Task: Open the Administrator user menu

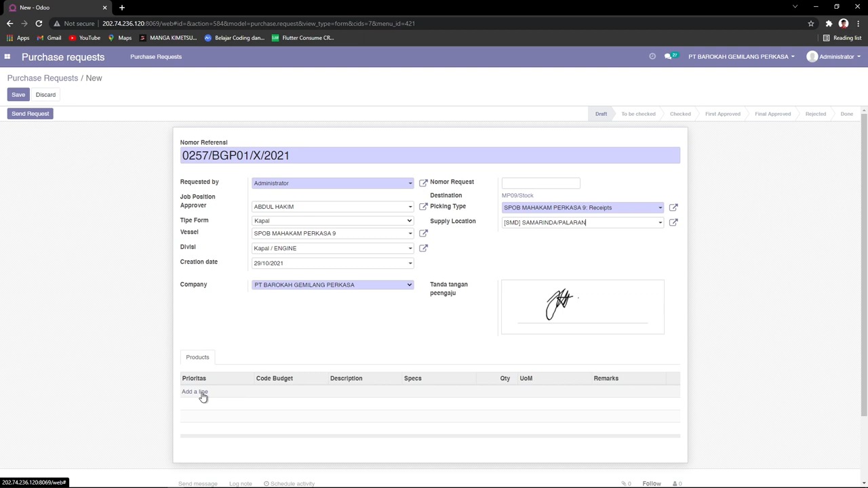Action: [x=833, y=57]
